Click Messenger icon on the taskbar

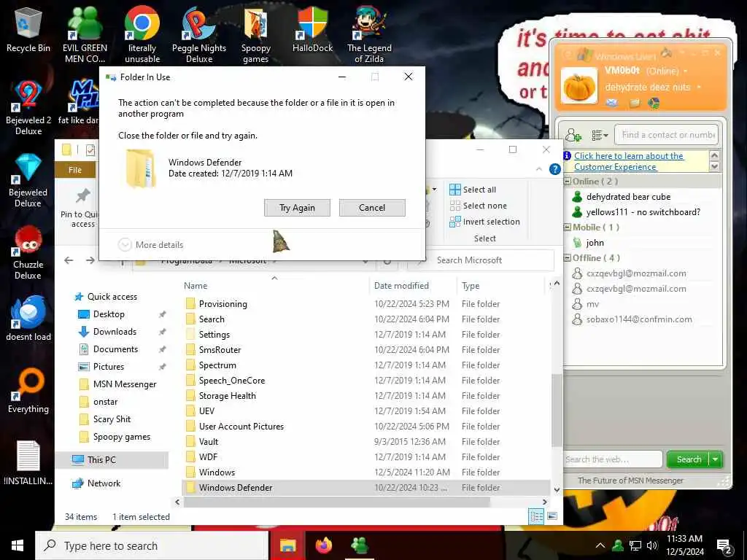coord(360,545)
